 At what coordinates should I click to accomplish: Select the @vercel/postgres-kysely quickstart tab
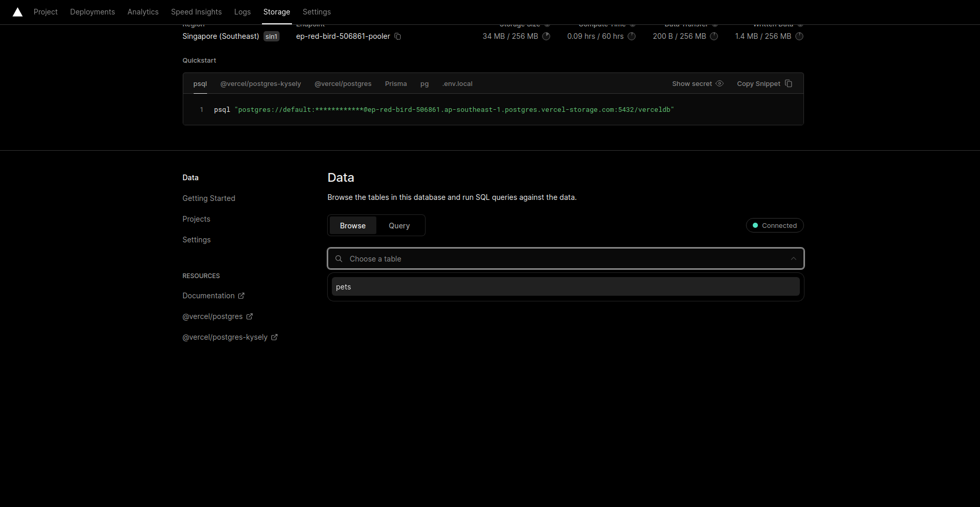[260, 84]
